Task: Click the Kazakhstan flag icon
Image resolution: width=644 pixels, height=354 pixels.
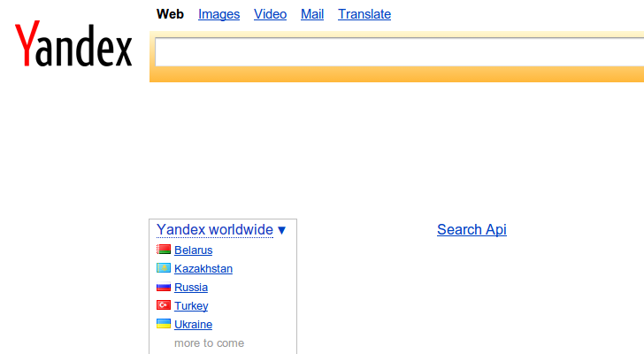Action: point(164,269)
